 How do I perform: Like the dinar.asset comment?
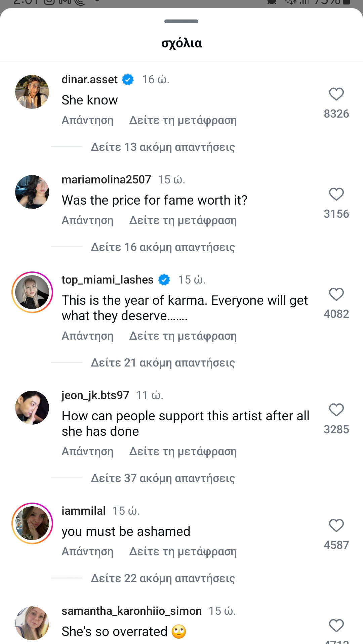[336, 94]
